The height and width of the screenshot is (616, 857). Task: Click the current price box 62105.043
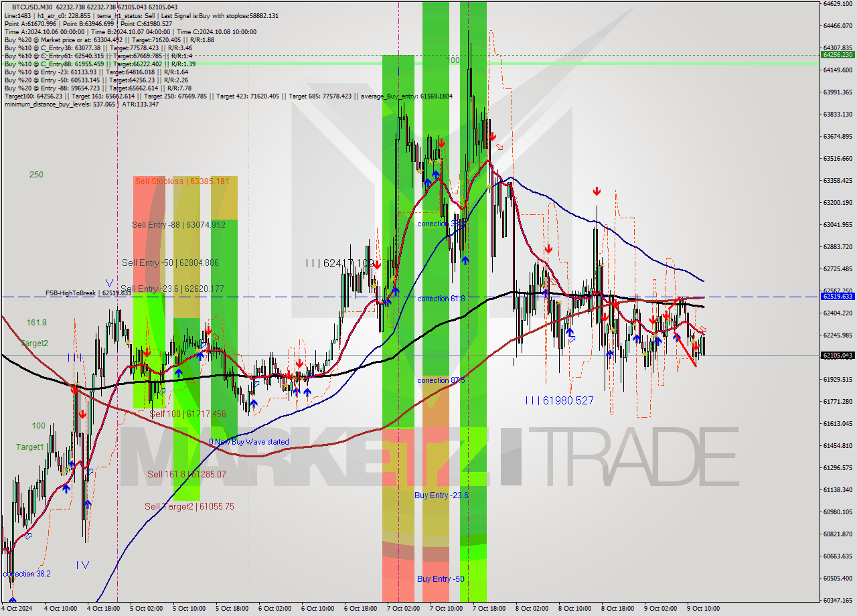tap(837, 356)
